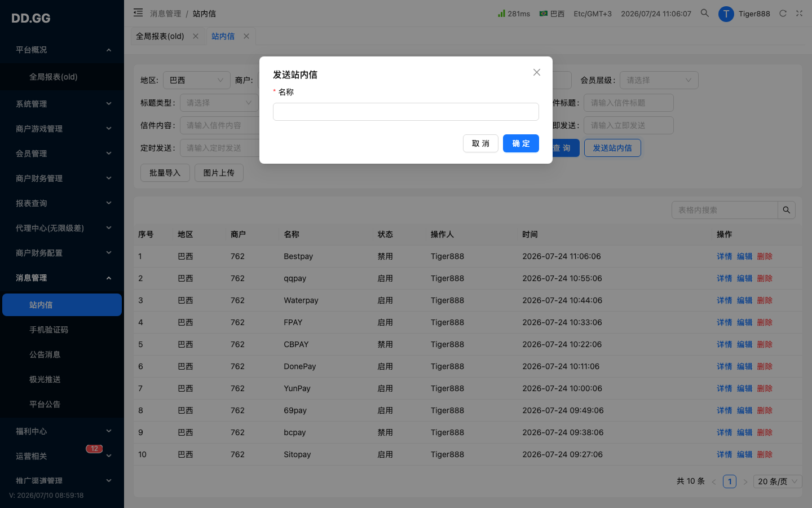The image size is (812, 508).
Task: Click the DD.GG logo
Action: [31, 18]
